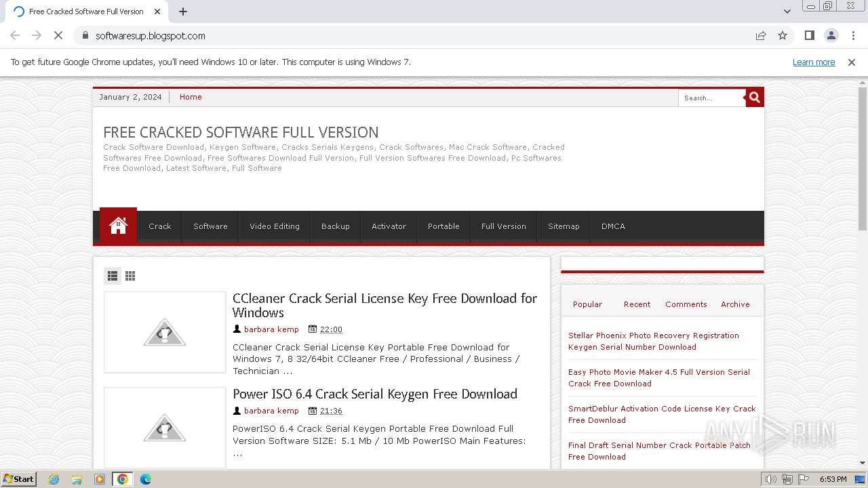Open Power ISO 6.4 Crack post title
This screenshot has width=868, height=488.
(x=375, y=394)
